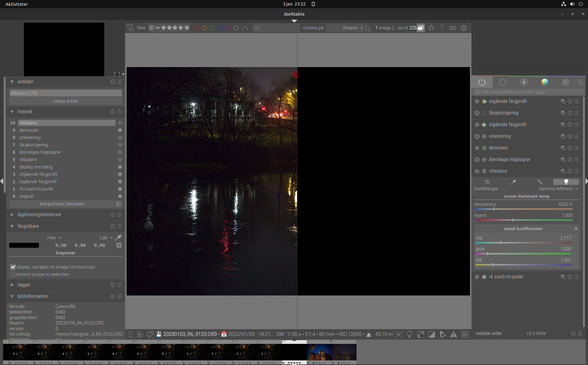The image size is (588, 365).
Task: Disable the vitbalans module power switch
Action: [x=477, y=171]
